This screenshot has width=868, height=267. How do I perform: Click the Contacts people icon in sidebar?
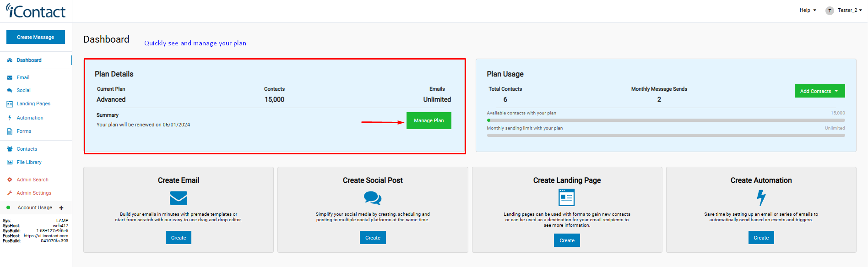(x=10, y=149)
